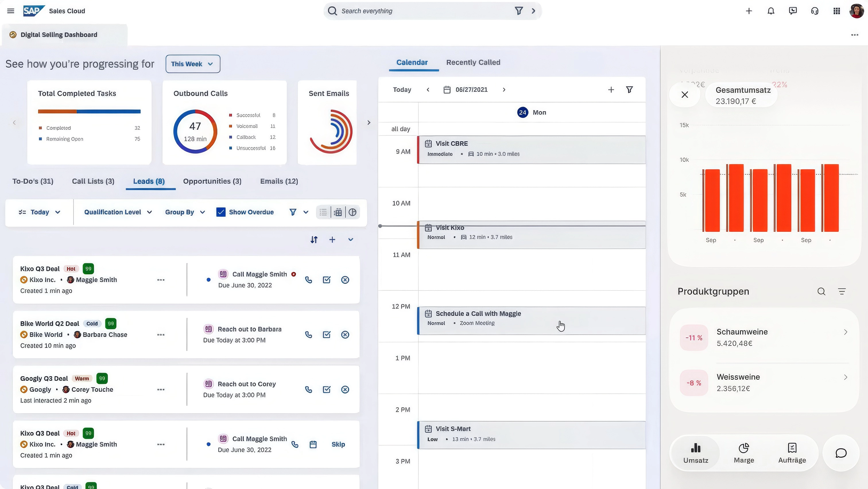The image size is (868, 489).
Task: Switch to Call Lists (3) tab
Action: pyautogui.click(x=93, y=181)
